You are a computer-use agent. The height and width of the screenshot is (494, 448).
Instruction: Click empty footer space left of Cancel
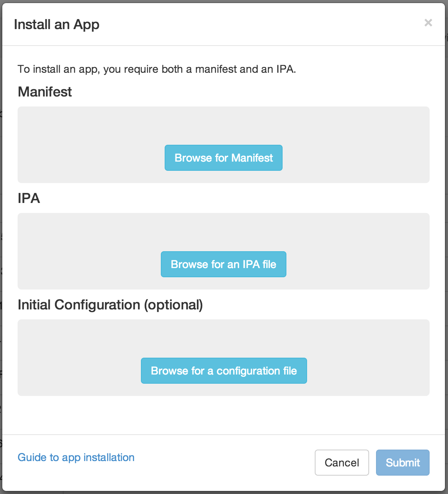point(226,463)
